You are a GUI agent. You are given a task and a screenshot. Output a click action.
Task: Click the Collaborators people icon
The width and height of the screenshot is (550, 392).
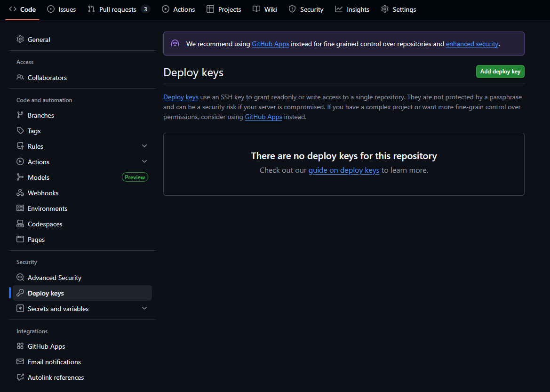pyautogui.click(x=20, y=78)
